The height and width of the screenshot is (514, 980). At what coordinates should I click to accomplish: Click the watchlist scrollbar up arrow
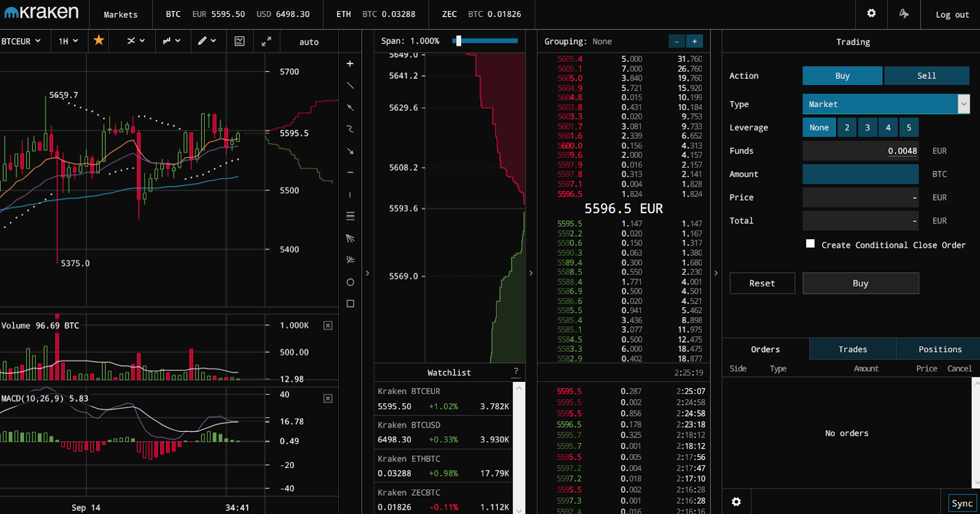519,387
